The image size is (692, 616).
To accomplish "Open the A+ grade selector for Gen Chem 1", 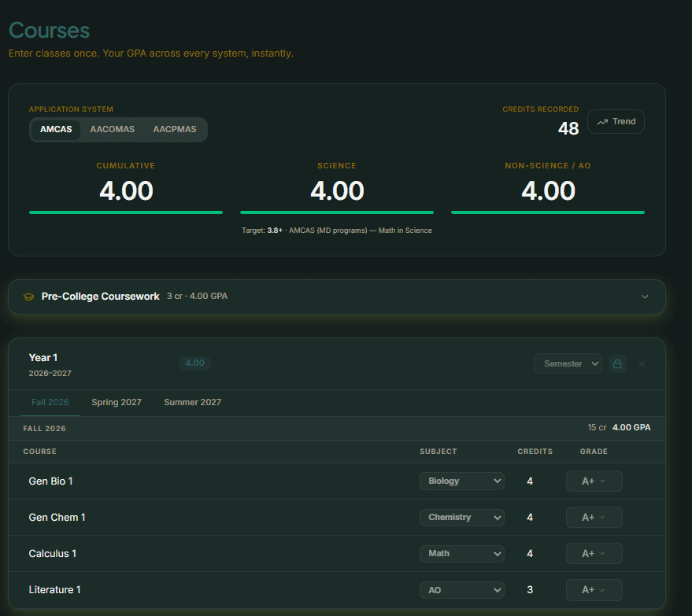I will [594, 517].
